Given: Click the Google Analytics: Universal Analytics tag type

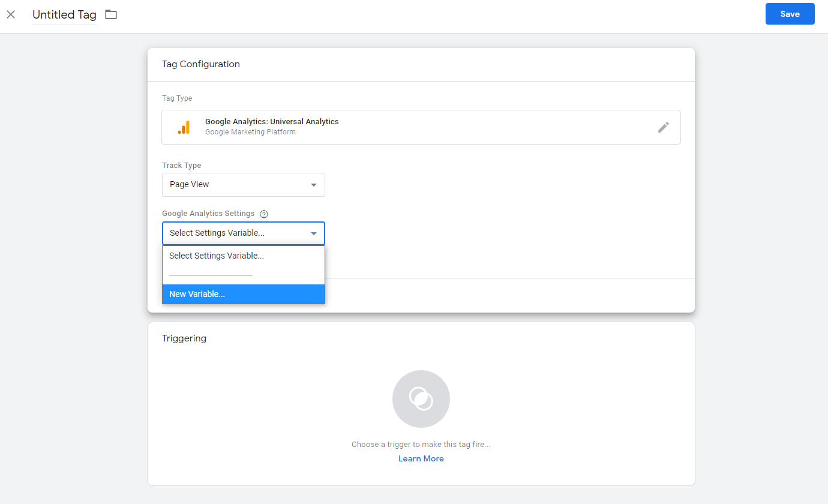Looking at the screenshot, I should click(x=421, y=127).
